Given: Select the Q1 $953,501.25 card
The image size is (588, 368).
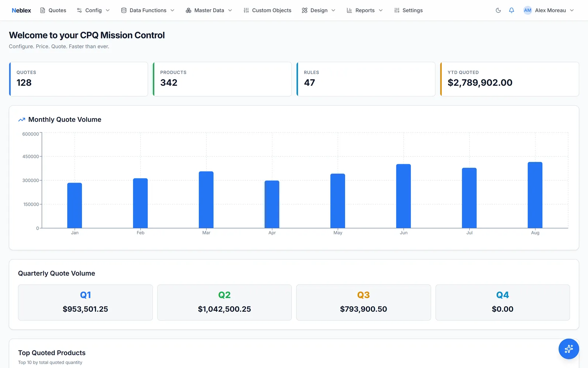Looking at the screenshot, I should (85, 302).
